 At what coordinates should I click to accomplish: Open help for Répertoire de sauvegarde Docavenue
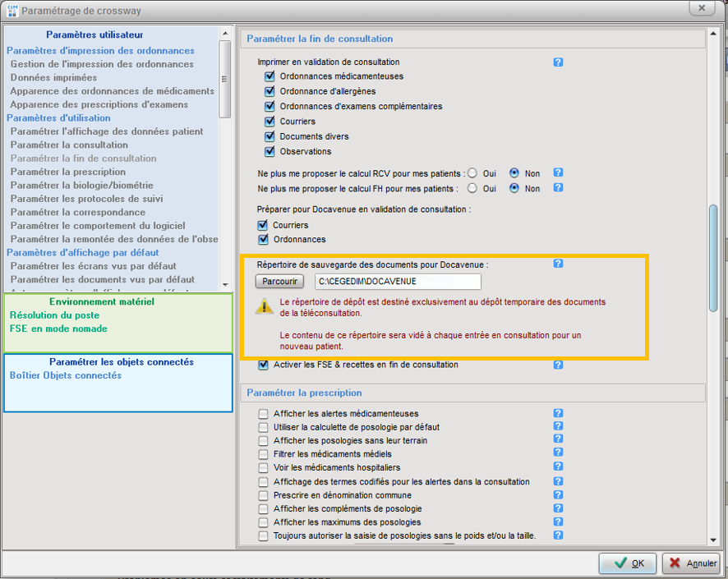558,264
